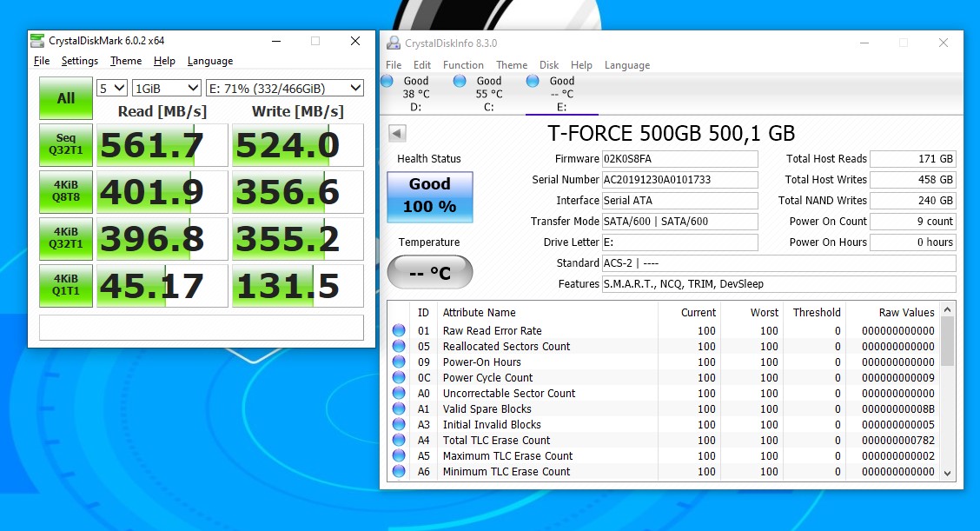980x531 pixels.
Task: Click status orb for Uncorrectable Sector Count
Action: tap(399, 393)
